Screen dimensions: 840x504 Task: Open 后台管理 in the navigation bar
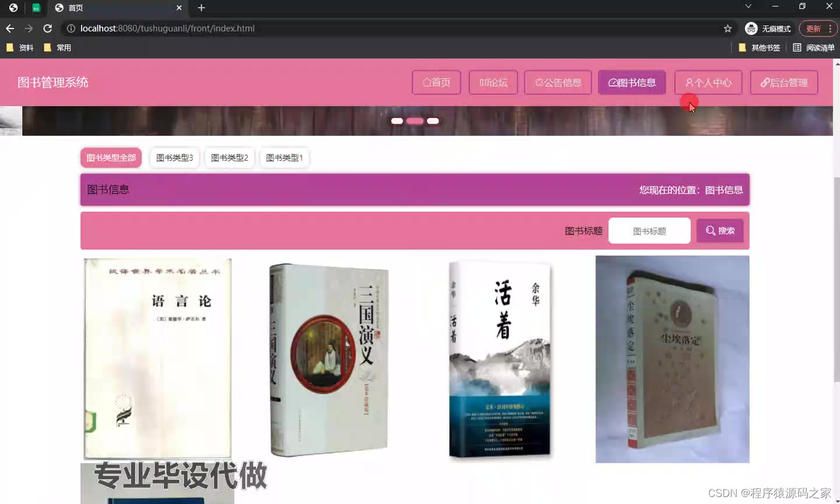[x=784, y=83]
